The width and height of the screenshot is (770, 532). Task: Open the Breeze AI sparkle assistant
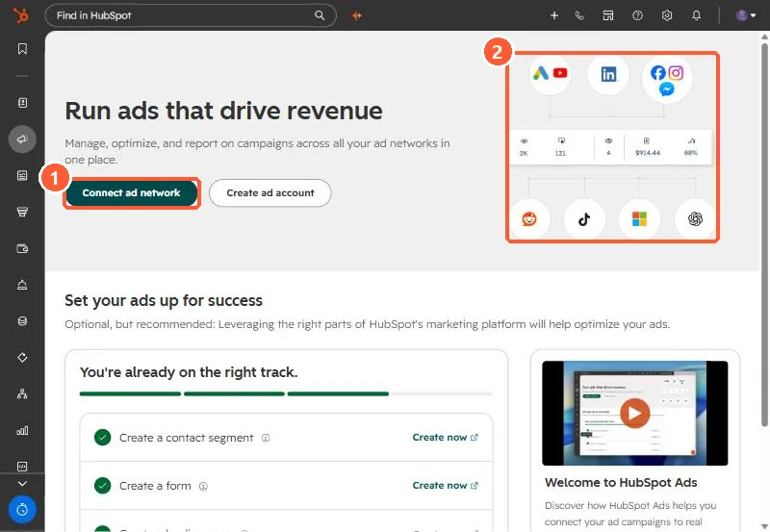(356, 15)
